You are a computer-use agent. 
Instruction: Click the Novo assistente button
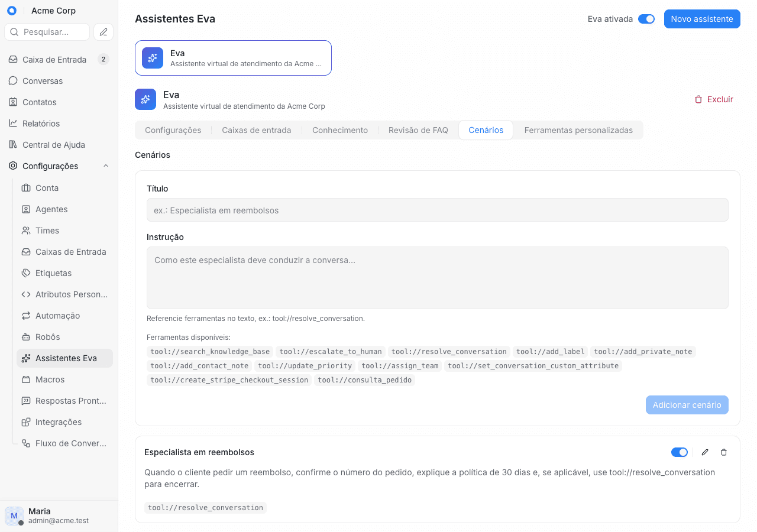702,19
